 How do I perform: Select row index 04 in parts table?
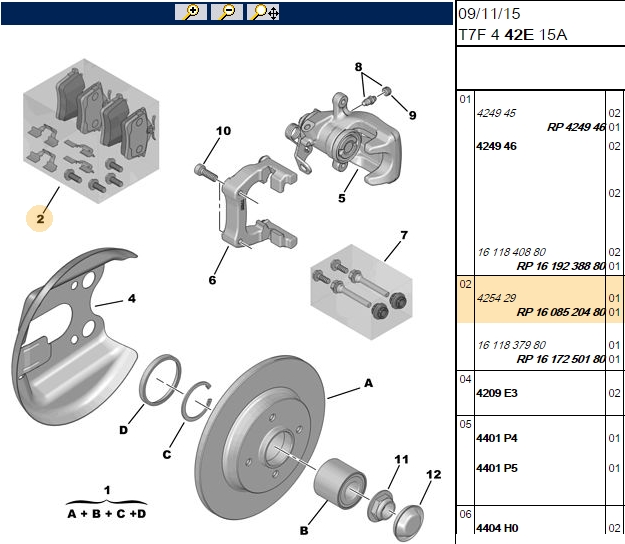[465, 379]
